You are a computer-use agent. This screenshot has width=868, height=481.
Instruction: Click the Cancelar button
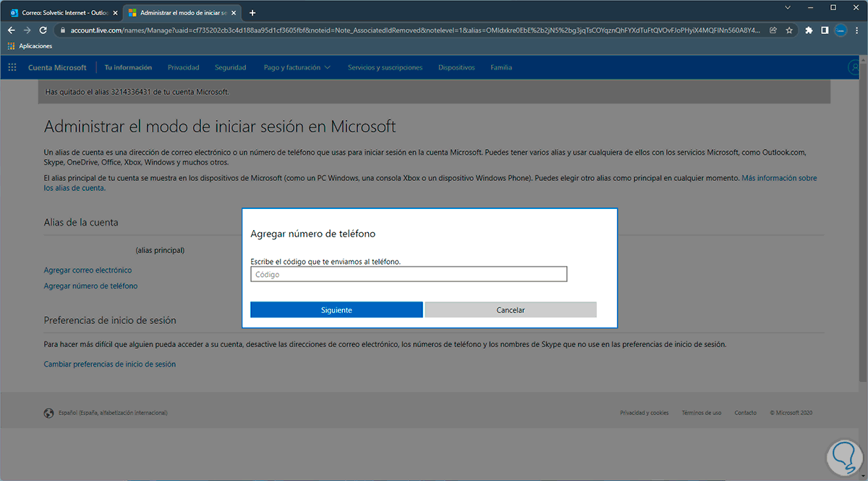click(511, 310)
